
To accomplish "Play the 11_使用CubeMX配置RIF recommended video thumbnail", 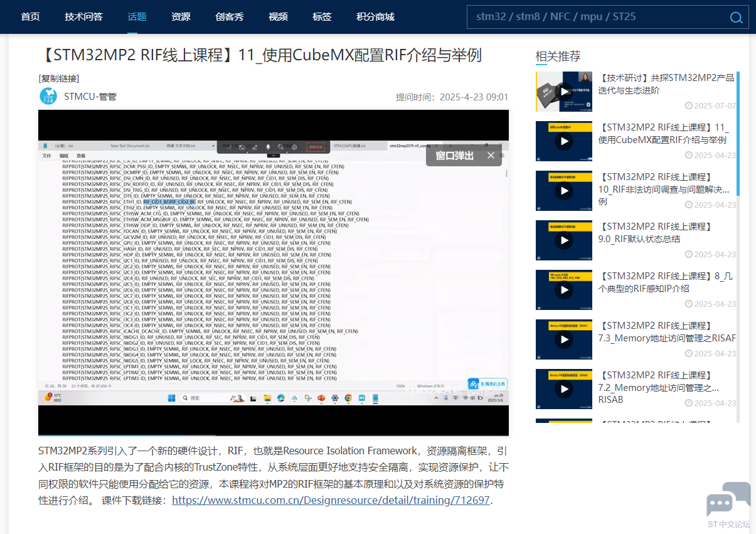I will [x=564, y=141].
